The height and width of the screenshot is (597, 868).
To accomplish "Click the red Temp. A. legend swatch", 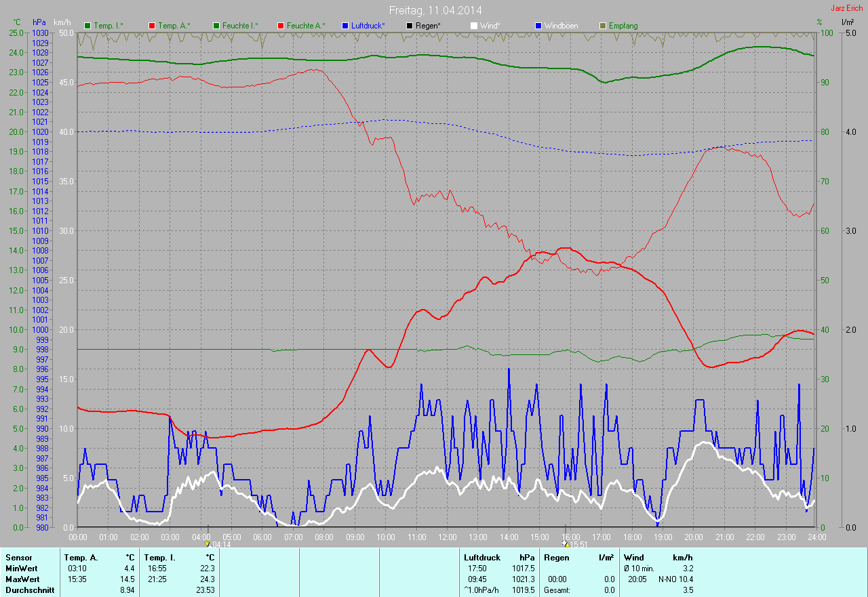I will pos(151,26).
